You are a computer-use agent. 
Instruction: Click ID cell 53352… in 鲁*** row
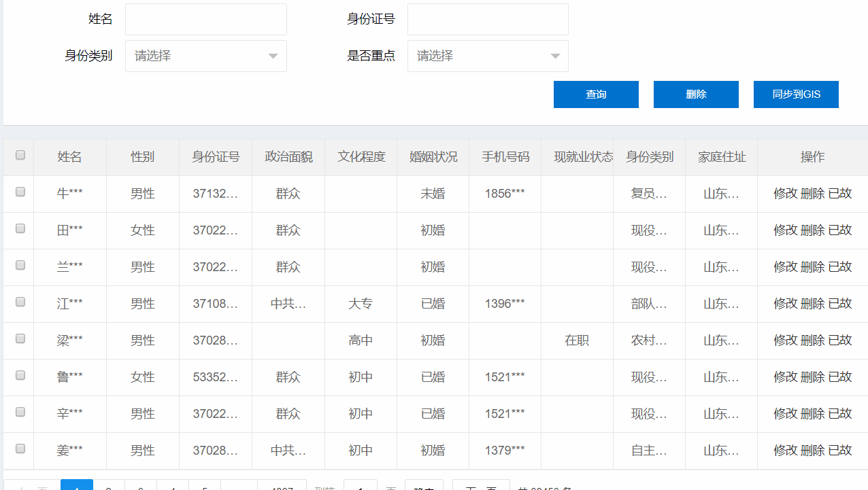tap(216, 377)
